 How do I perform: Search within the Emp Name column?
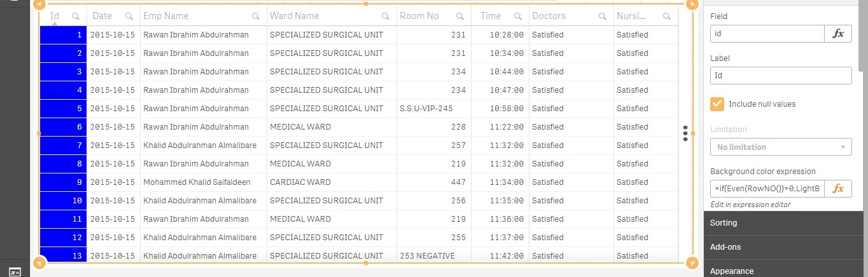(x=256, y=16)
